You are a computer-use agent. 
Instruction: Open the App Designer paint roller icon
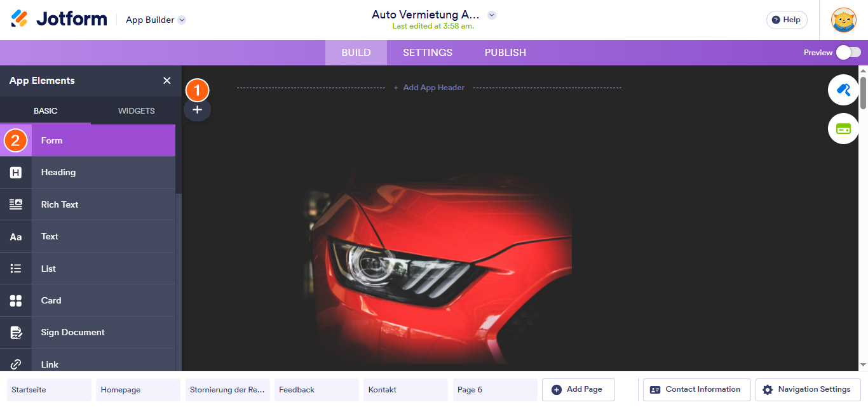point(843,90)
